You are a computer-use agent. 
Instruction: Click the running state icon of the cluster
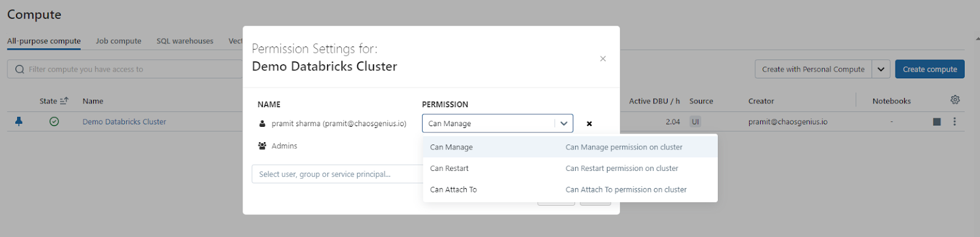[x=54, y=121]
